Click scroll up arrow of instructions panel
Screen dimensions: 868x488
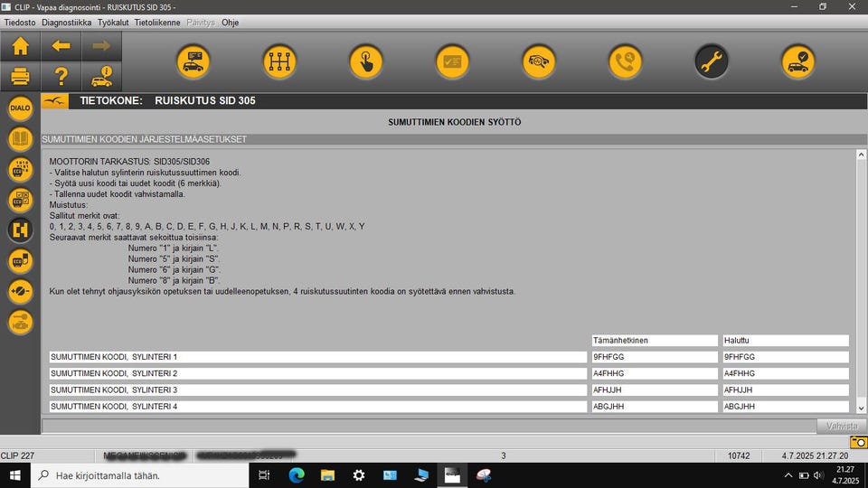pos(861,155)
